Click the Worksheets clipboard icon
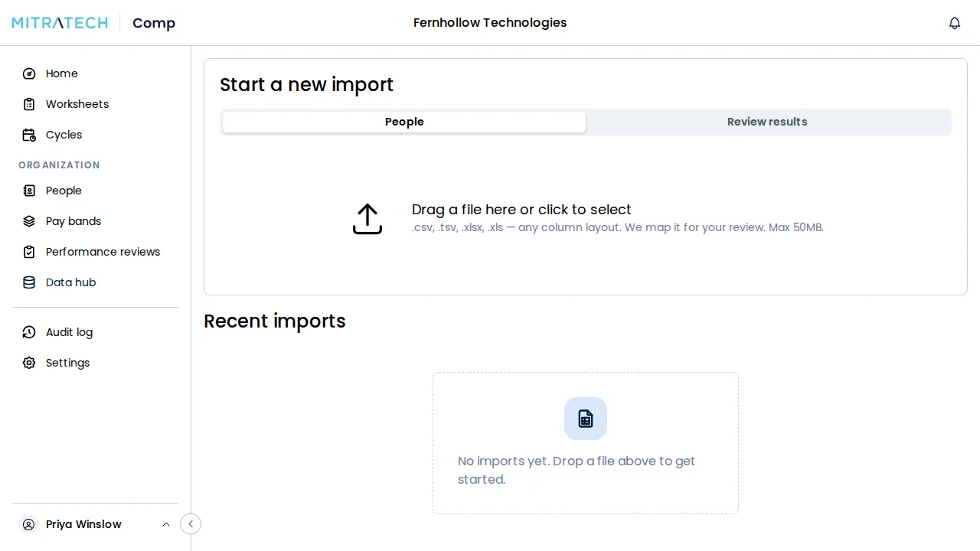Viewport: 980px width, 551px height. click(x=29, y=104)
